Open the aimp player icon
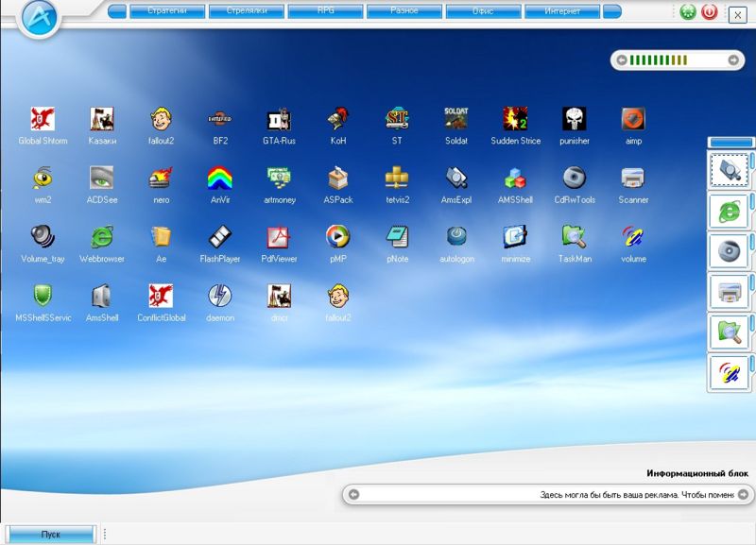This screenshot has width=756, height=545. pyautogui.click(x=633, y=119)
